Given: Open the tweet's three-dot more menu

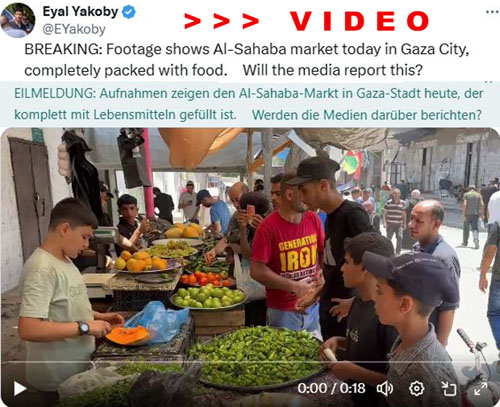Looking at the screenshot, I should click(x=492, y=12).
